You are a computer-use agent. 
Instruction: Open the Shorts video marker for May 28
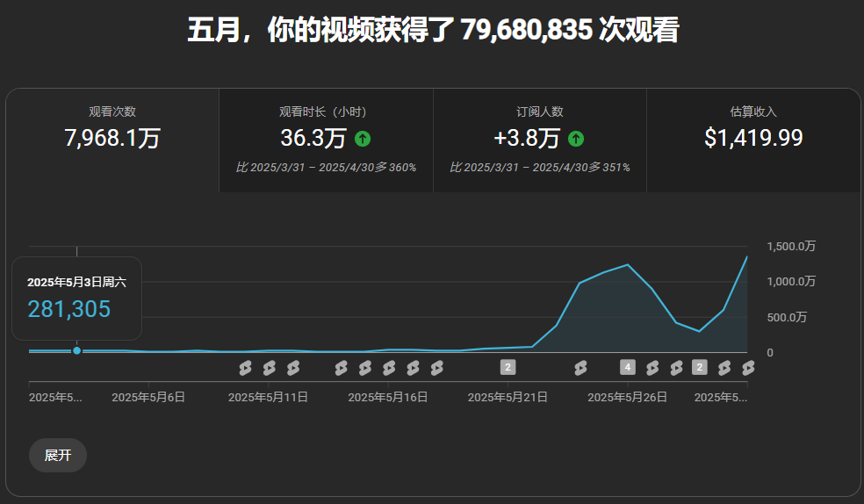click(x=676, y=367)
